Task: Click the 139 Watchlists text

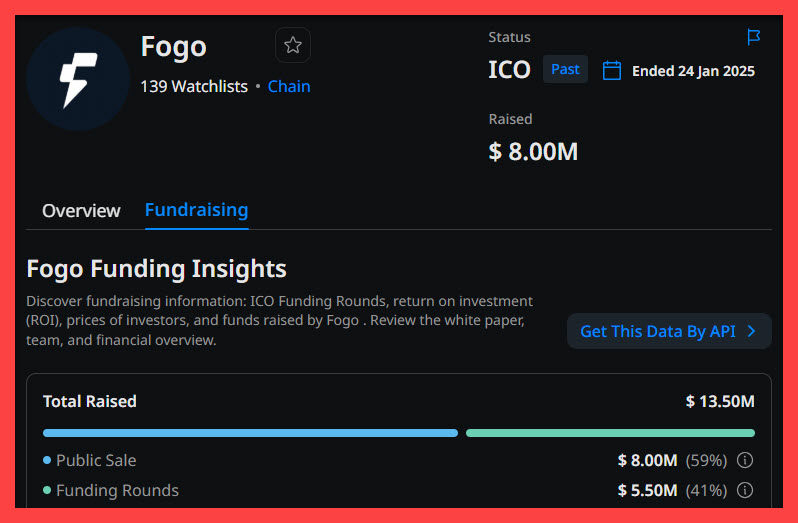Action: [194, 86]
